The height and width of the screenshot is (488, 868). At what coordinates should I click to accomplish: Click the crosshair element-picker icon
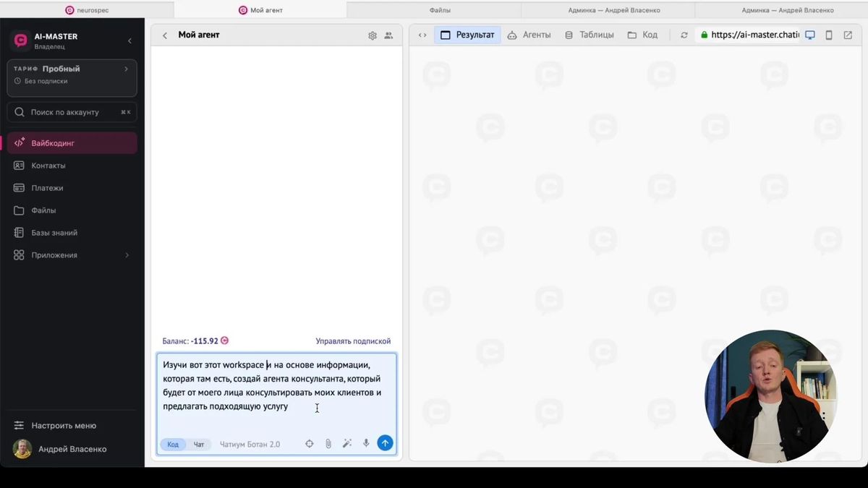(310, 444)
